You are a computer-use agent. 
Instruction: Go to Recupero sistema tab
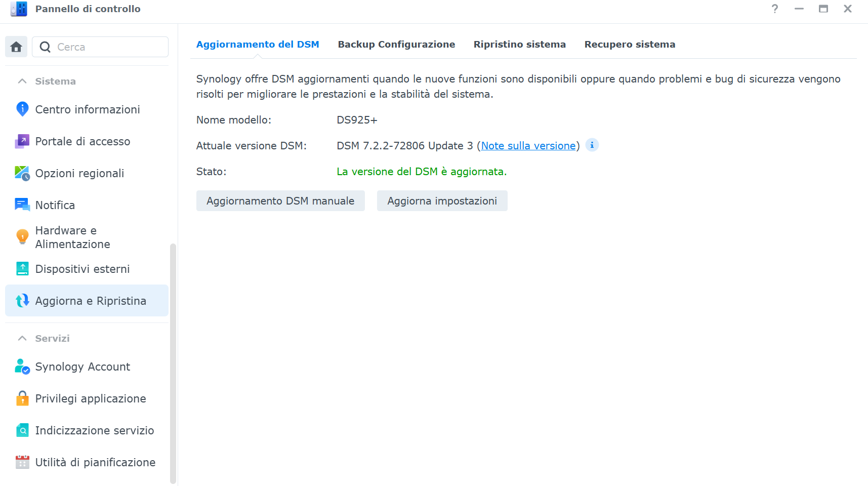pos(630,45)
